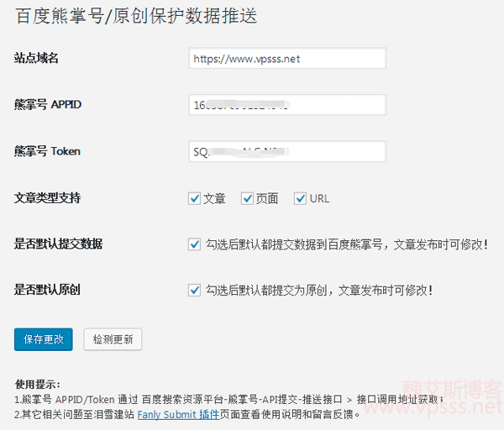Toggle the 是否默认提交数据 checkbox
Image resolution: width=504 pixels, height=430 pixels.
click(x=194, y=244)
